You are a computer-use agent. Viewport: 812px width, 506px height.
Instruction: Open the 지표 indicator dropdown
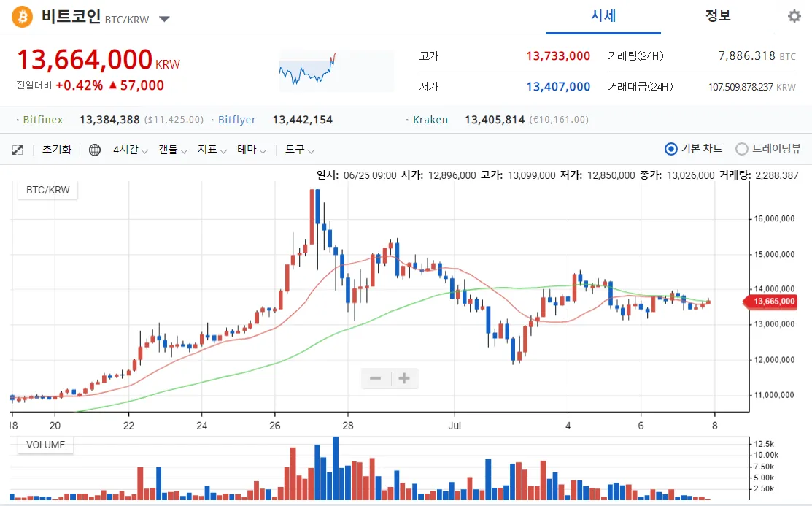[x=206, y=149]
